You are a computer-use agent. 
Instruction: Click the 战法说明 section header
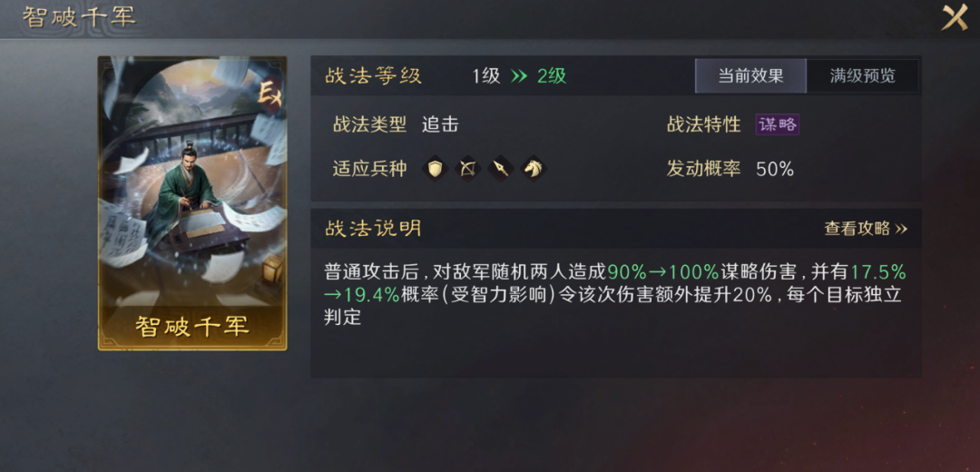(x=373, y=228)
